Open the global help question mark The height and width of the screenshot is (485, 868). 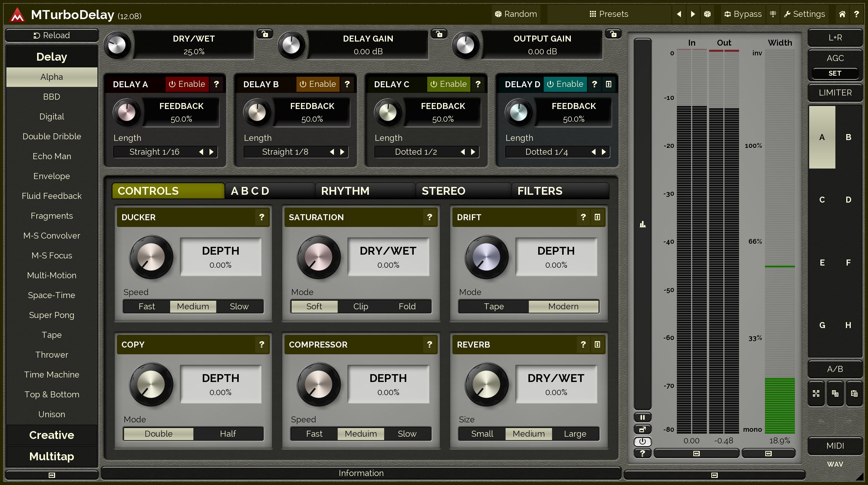coord(856,14)
